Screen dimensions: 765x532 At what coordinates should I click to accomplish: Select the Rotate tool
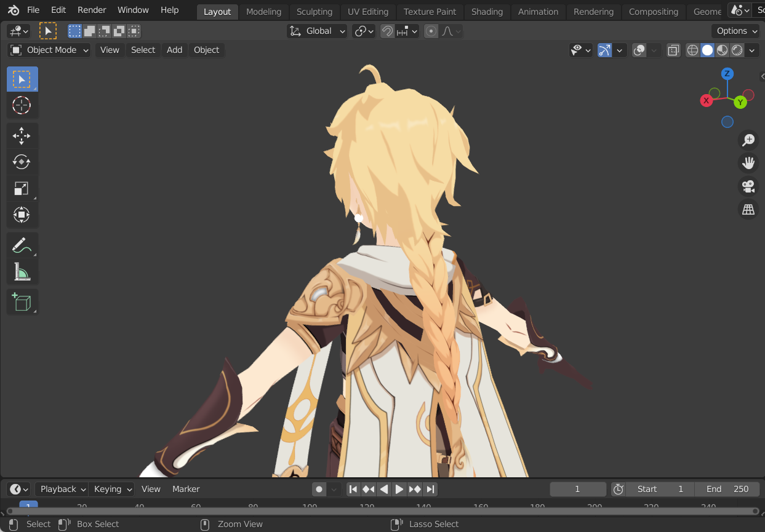(x=22, y=162)
